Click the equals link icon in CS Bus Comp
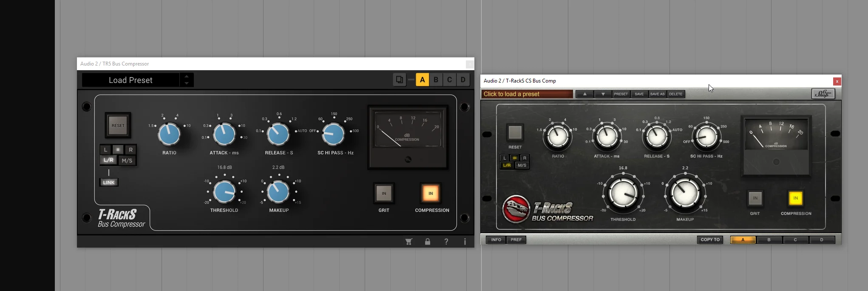 click(515, 158)
